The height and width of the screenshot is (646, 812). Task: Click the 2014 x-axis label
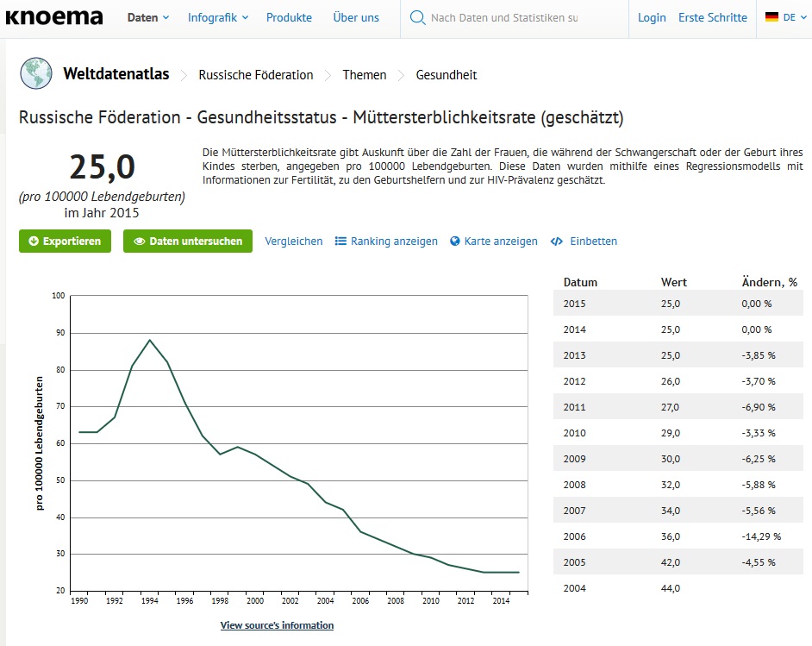[x=501, y=601]
